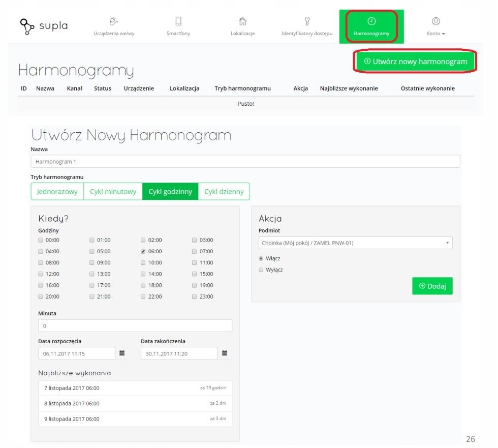498x448 pixels.
Task: Select the Włącz radio button
Action: [x=261, y=258]
